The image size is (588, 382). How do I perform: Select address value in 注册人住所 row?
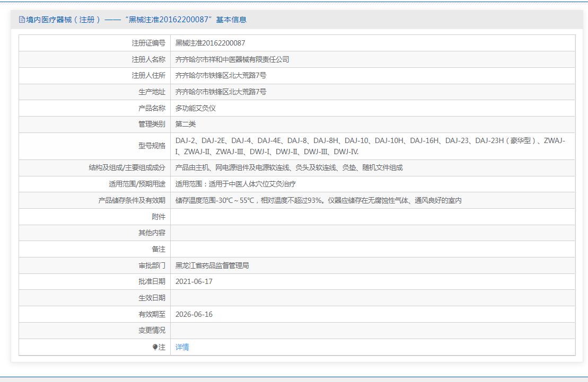221,75
